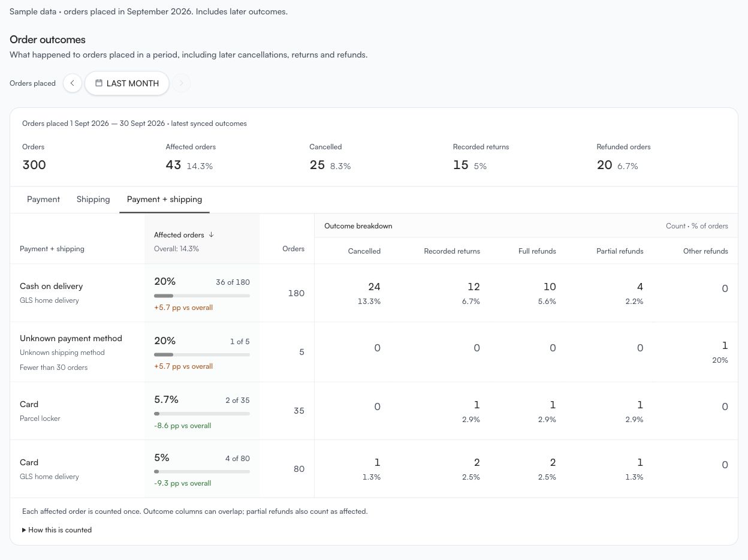
Task: Click the Cancelled column header
Action: point(364,251)
